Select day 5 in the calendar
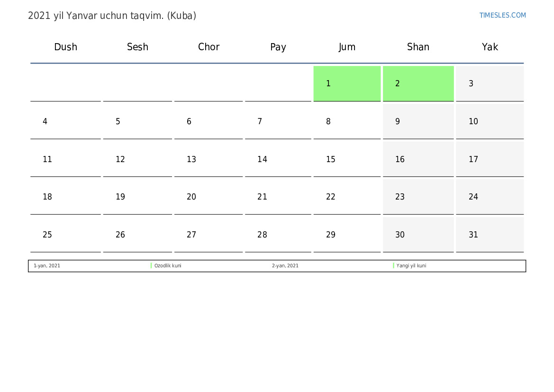Screen dimensions: 554x392 [x=137, y=121]
